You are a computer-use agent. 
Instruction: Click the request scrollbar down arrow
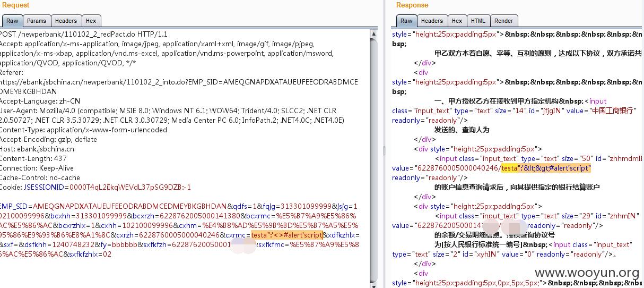(x=373, y=283)
